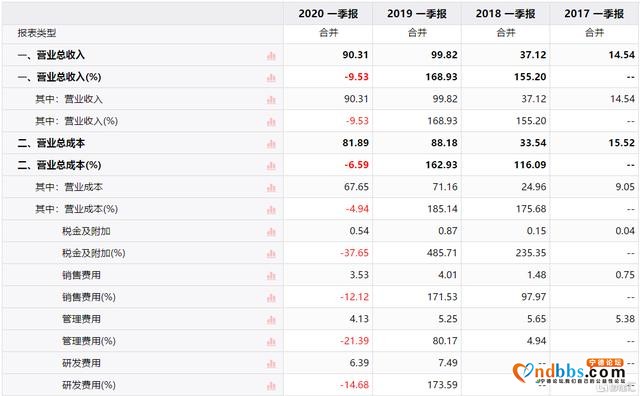Click bold 99.82 in 营业总收入 row
This screenshot has width=640, height=396.
tap(444, 55)
